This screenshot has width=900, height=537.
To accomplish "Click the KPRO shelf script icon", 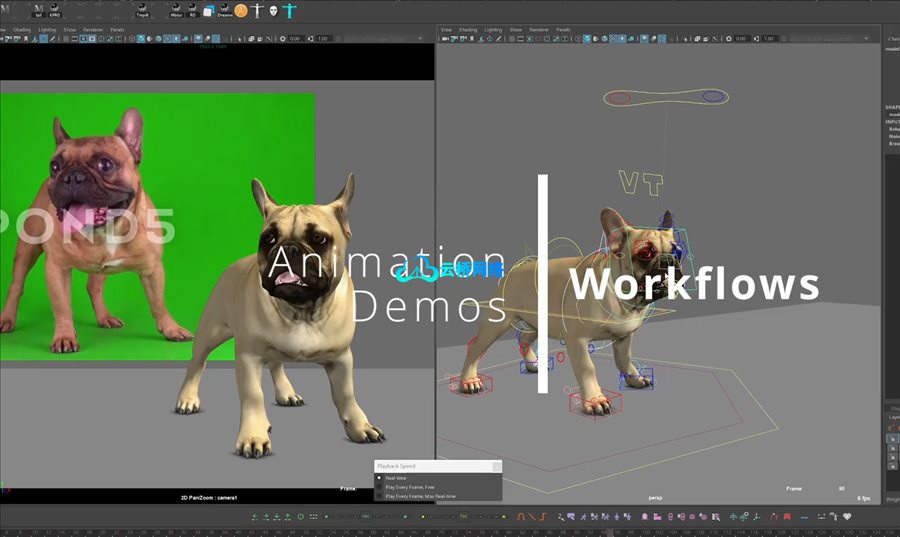I will 54,10.
